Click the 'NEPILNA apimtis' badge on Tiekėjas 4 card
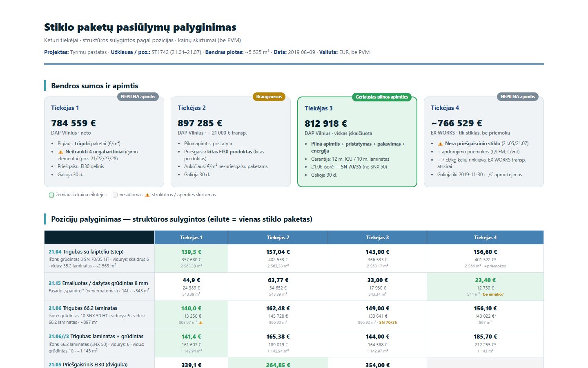The width and height of the screenshot is (588, 368). (x=518, y=97)
